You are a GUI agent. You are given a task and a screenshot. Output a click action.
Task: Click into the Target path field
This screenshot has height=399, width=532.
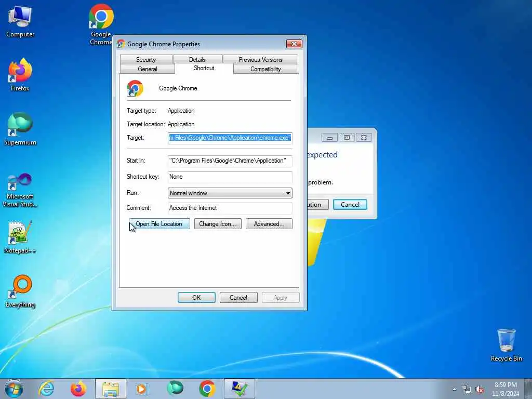(x=230, y=138)
